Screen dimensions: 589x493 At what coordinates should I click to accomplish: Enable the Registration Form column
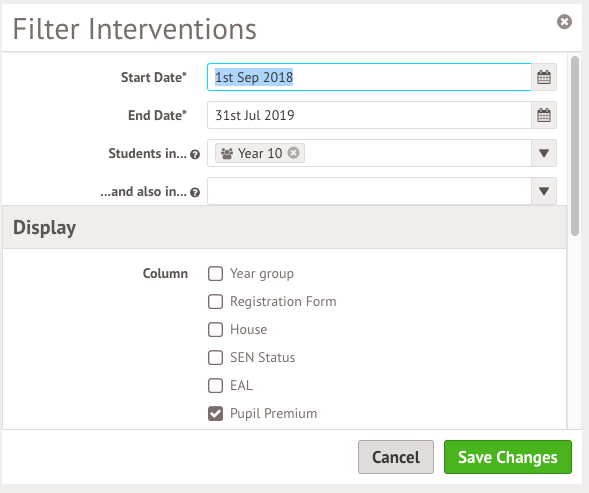tap(215, 301)
